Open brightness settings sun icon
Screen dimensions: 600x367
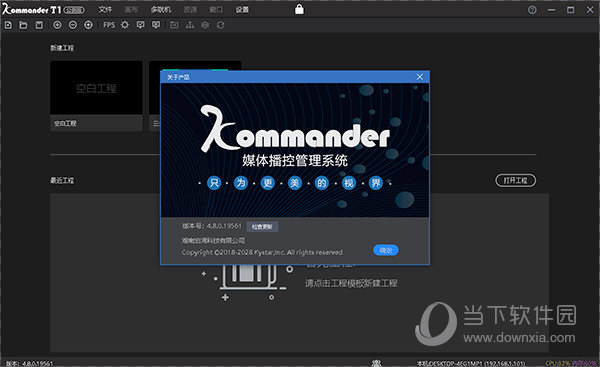pos(125,25)
